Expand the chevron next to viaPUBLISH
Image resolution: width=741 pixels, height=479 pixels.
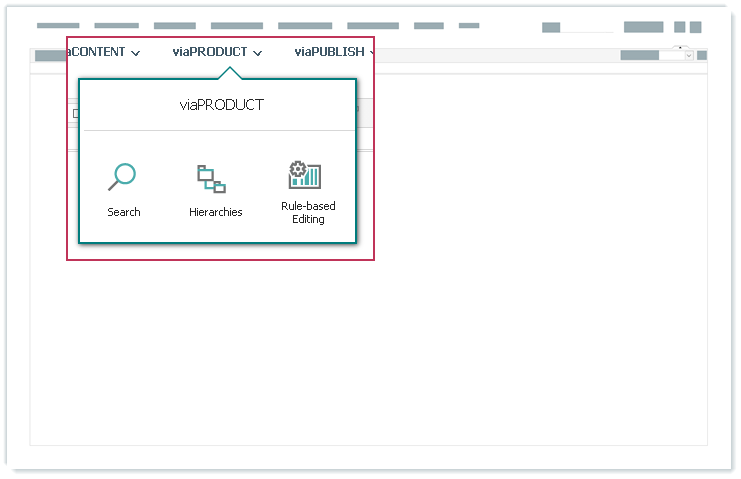(x=371, y=53)
